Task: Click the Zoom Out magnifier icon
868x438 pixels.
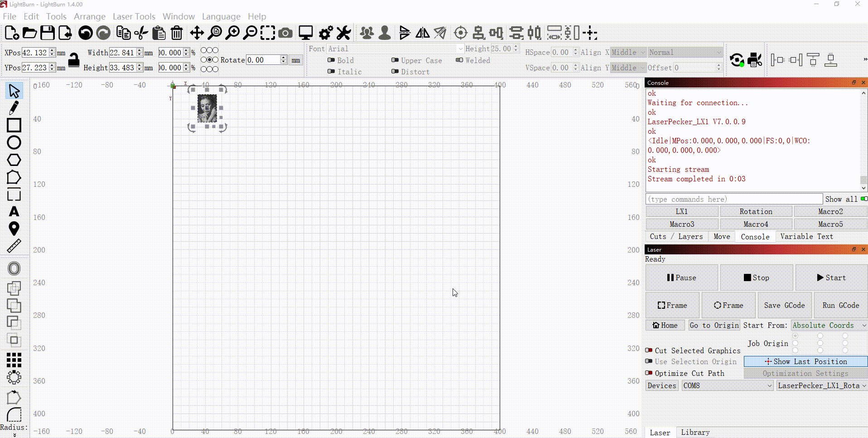Action: coord(250,33)
